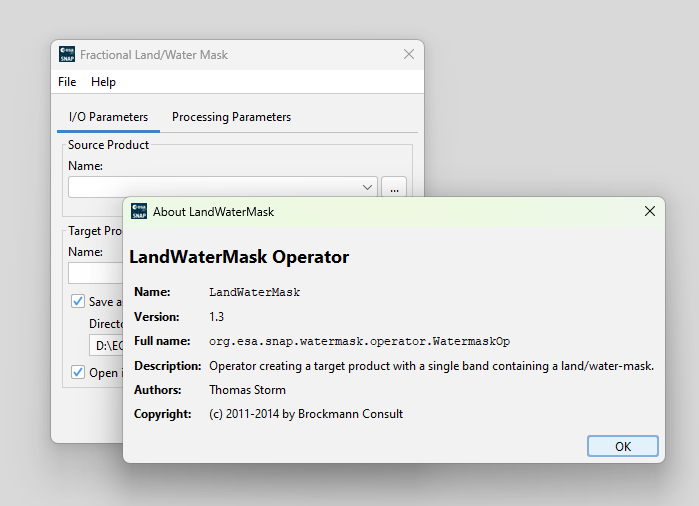This screenshot has width=699, height=506.
Task: Toggle the Open in checkbox
Action: 78,372
